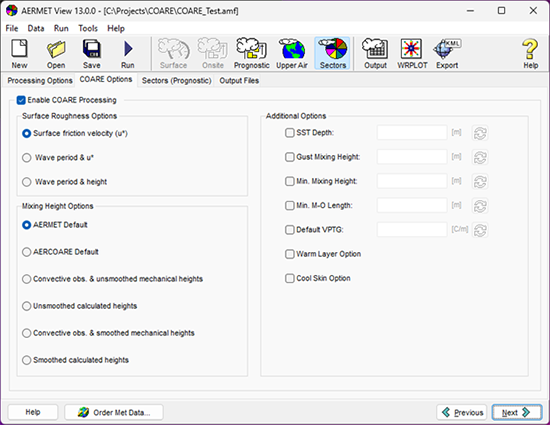Advance with the Next button
Image resolution: width=550 pixels, height=425 pixels.
517,412
